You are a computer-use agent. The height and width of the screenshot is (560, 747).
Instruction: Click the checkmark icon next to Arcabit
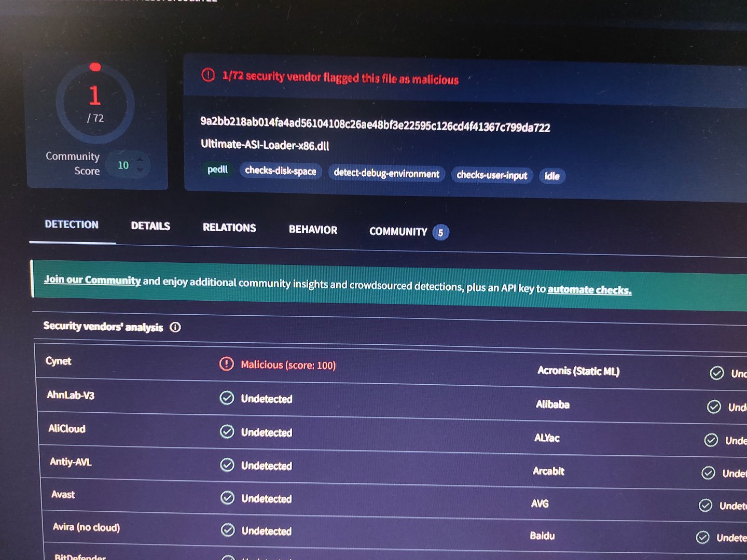(x=708, y=473)
